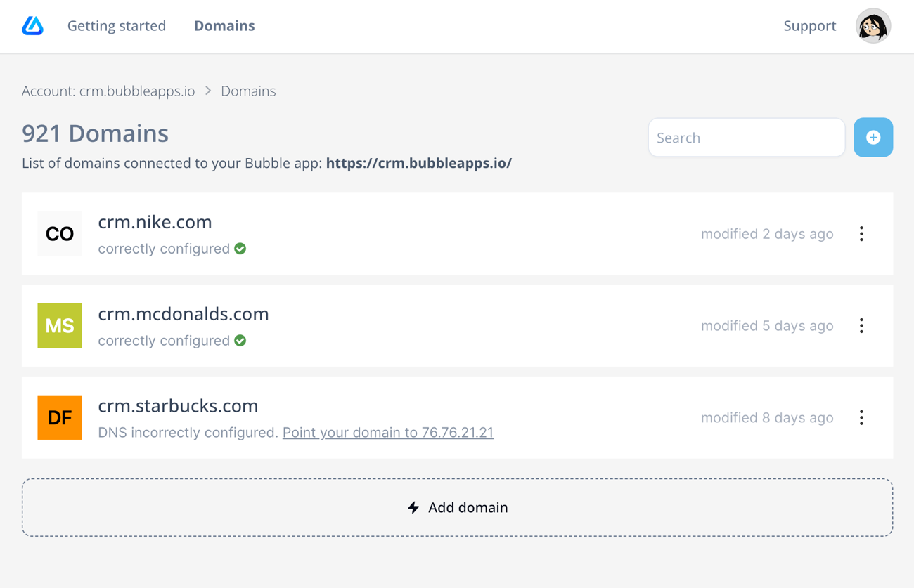Click 'modified 2 days ago' text
The width and height of the screenshot is (914, 588).
(x=767, y=234)
